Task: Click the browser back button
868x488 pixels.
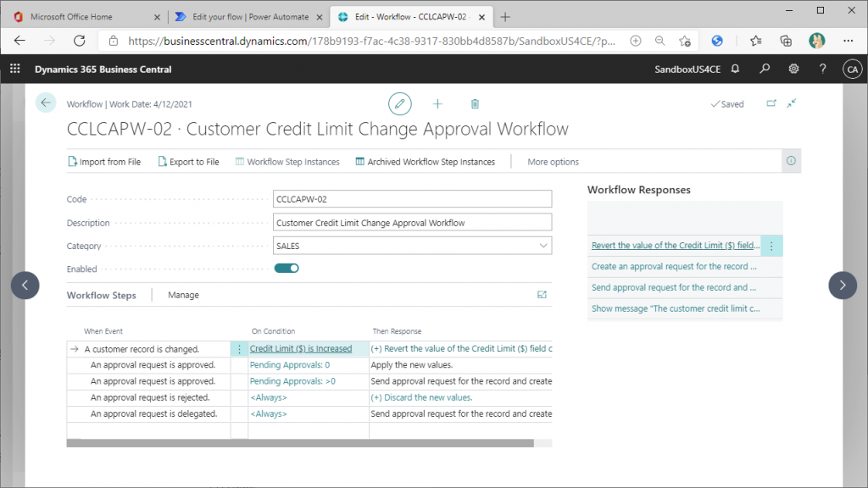Action: point(20,41)
